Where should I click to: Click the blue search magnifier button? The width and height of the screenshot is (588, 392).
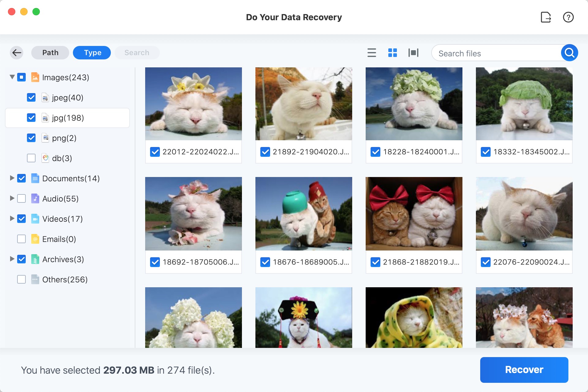[569, 53]
